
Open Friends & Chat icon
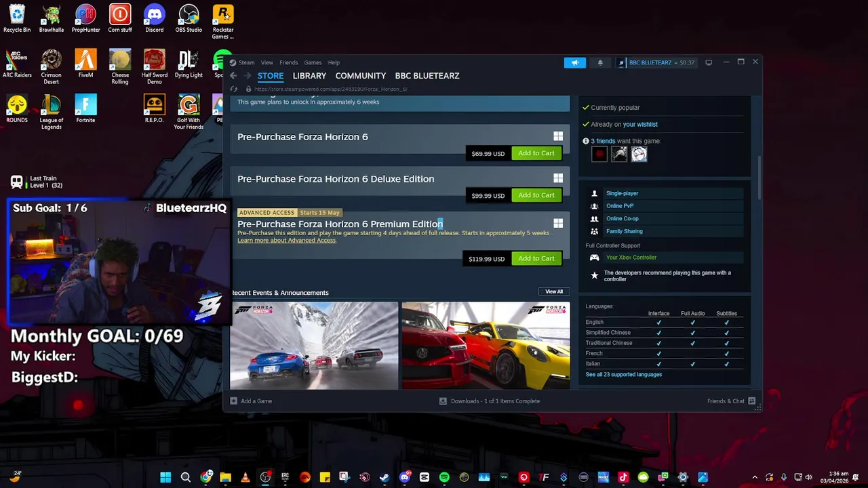751,401
